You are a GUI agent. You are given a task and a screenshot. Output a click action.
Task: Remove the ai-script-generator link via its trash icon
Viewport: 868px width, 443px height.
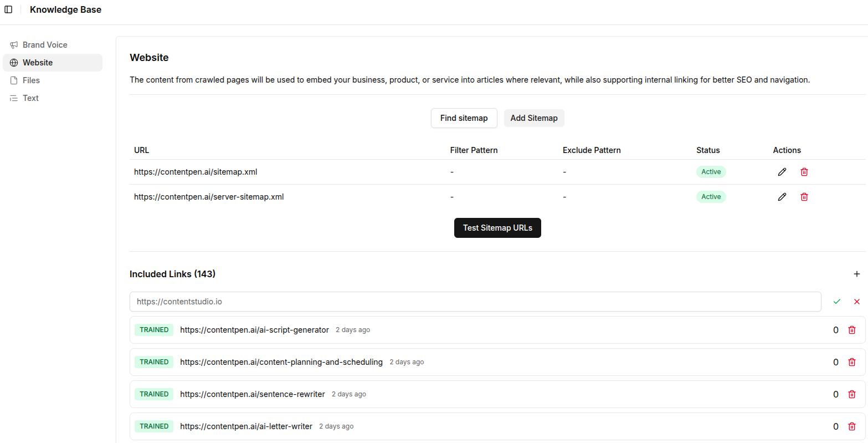click(x=852, y=329)
